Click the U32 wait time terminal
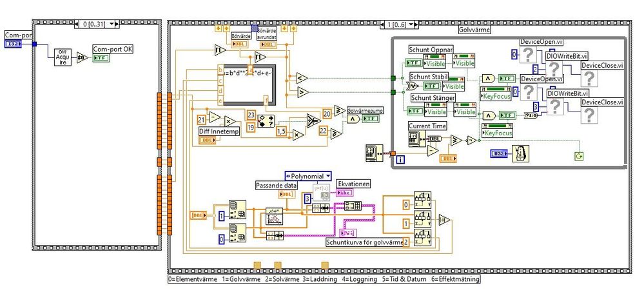 (499, 153)
